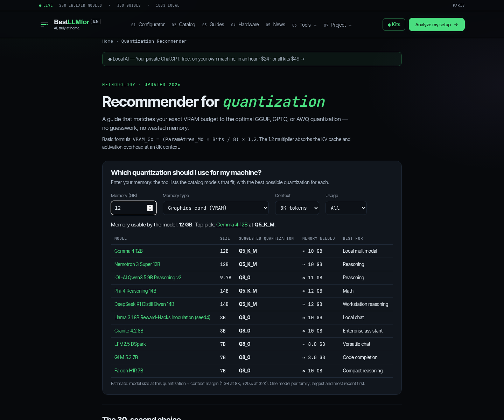The height and width of the screenshot is (420, 504).
Task: Click the 'Workstation reasoning' table cell
Action: tap(365, 304)
